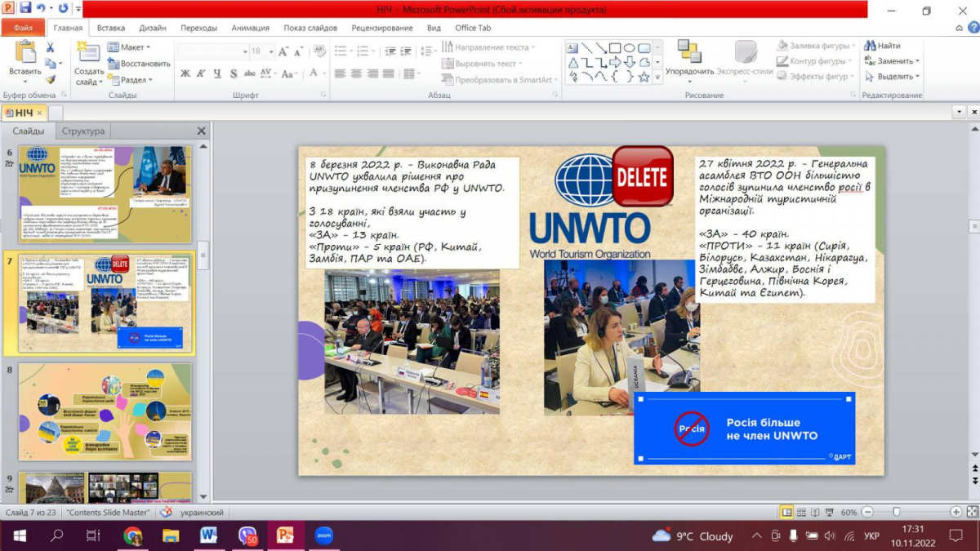Click the Save icon in quick access toolbar
This screenshot has height=551, width=980.
(24, 9)
